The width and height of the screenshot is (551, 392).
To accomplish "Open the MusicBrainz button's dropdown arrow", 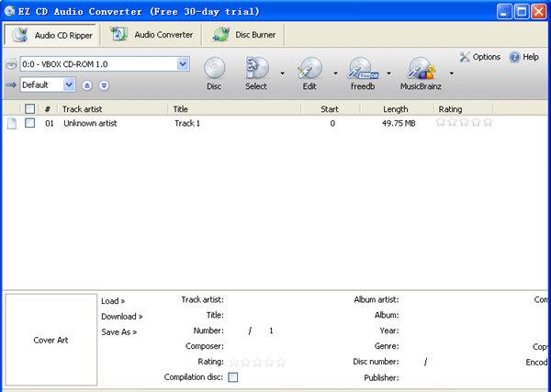I will [x=452, y=73].
